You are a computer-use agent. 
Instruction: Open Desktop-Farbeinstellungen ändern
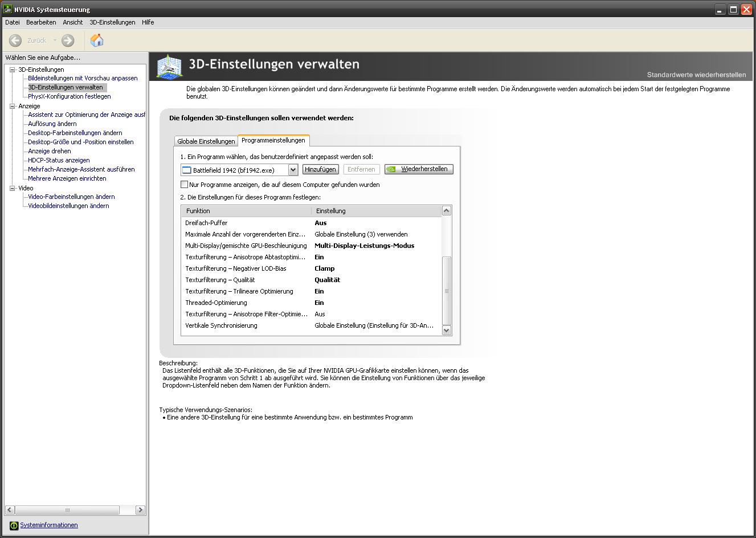pyautogui.click(x=75, y=133)
